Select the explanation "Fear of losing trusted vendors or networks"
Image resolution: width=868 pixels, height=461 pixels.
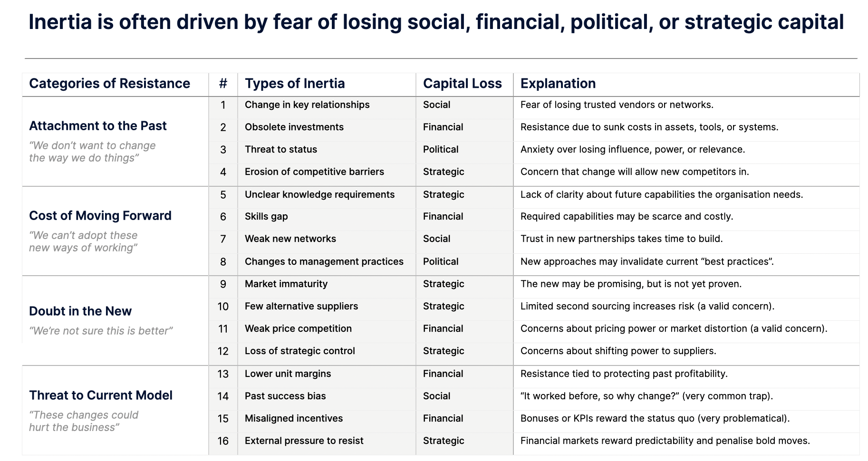(x=617, y=105)
